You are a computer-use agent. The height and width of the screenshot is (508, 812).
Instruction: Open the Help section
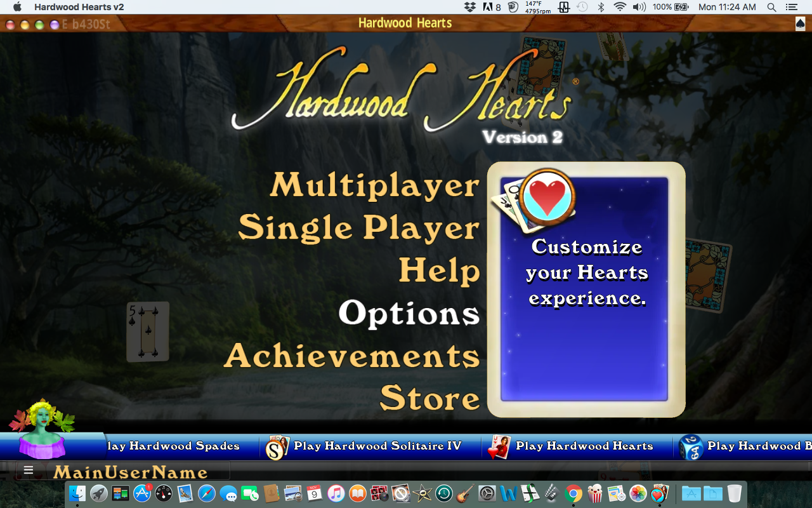(x=439, y=271)
